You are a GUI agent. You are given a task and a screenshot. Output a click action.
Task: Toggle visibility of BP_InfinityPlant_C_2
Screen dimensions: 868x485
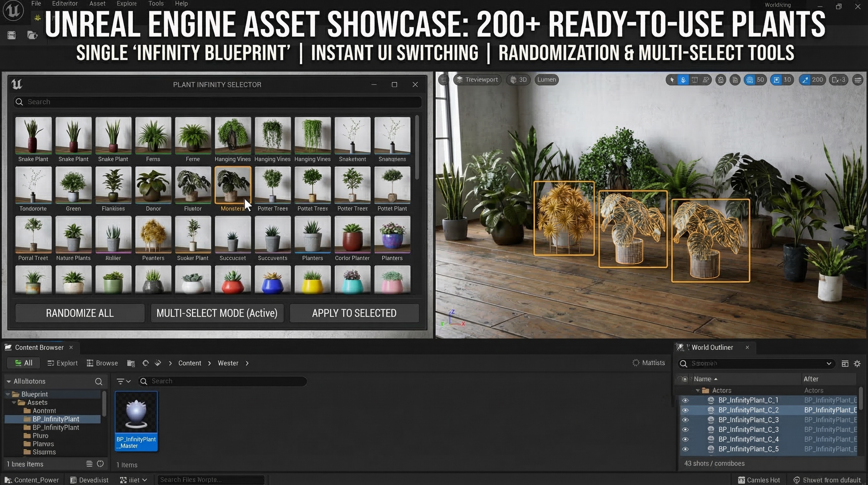685,410
